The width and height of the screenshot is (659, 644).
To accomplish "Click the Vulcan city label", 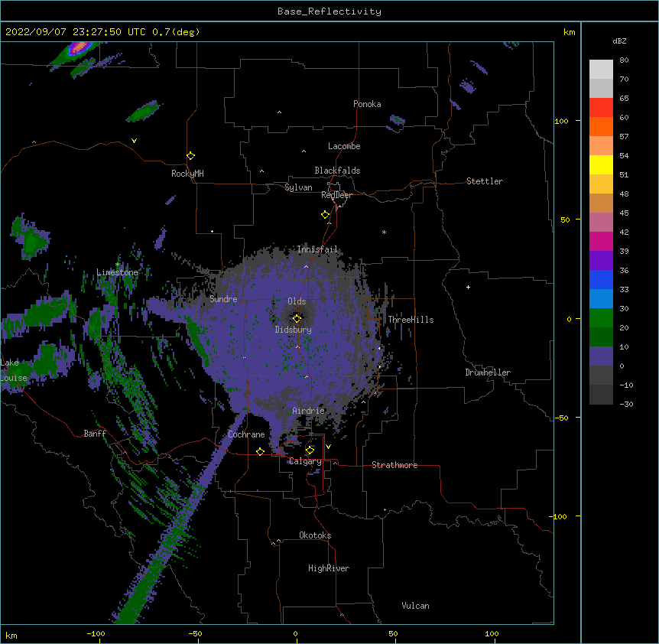I will pos(415,606).
